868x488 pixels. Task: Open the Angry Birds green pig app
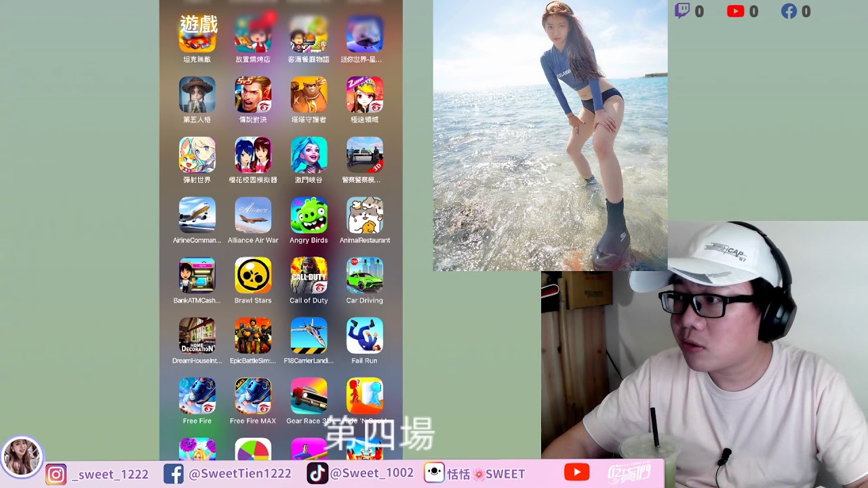309,216
